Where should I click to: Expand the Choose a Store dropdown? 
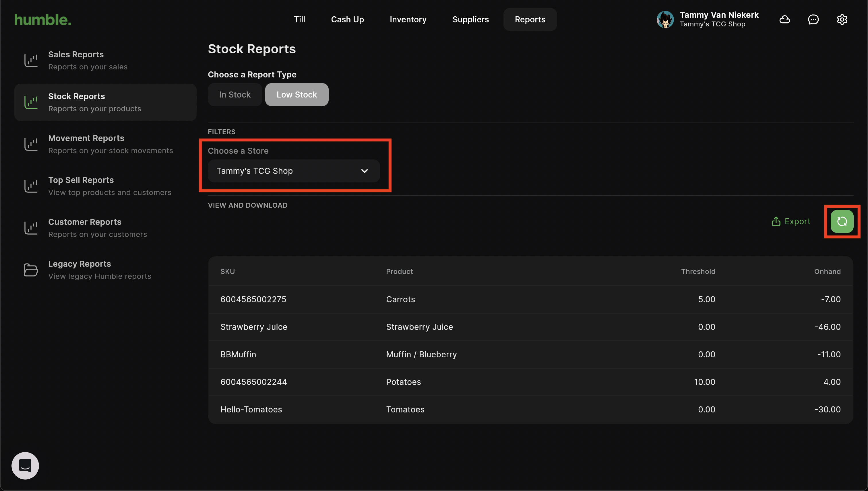point(293,171)
